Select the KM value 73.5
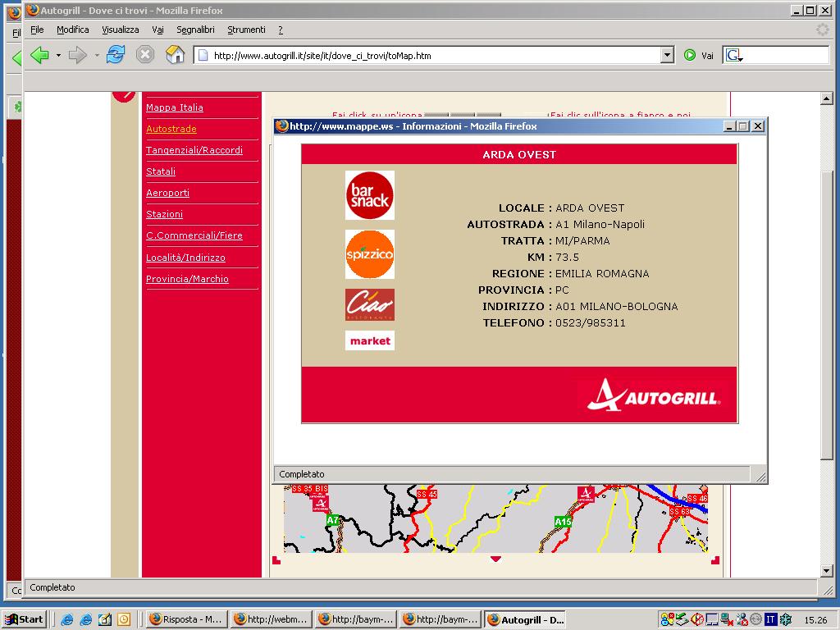 [568, 257]
